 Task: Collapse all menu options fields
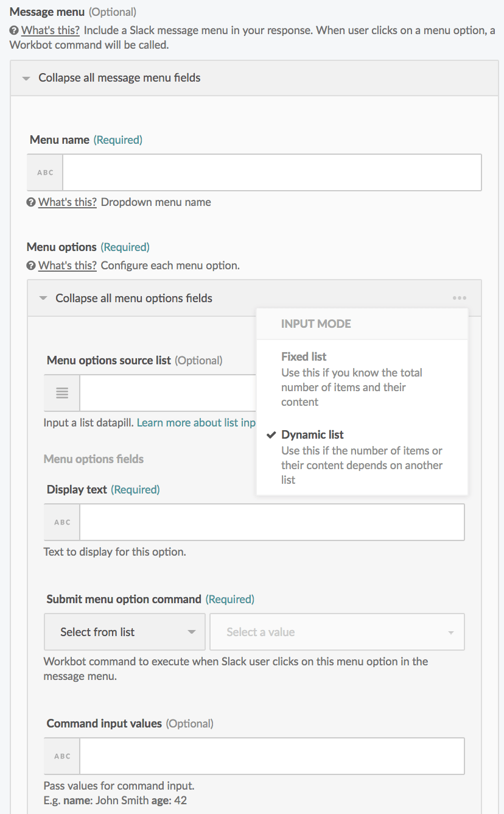(134, 299)
